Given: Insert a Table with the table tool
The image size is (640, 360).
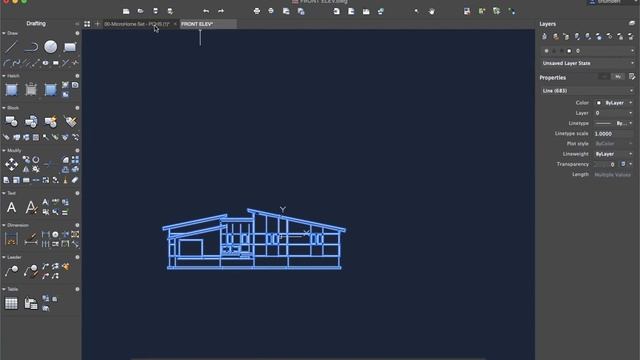Looking at the screenshot, I should (11, 303).
